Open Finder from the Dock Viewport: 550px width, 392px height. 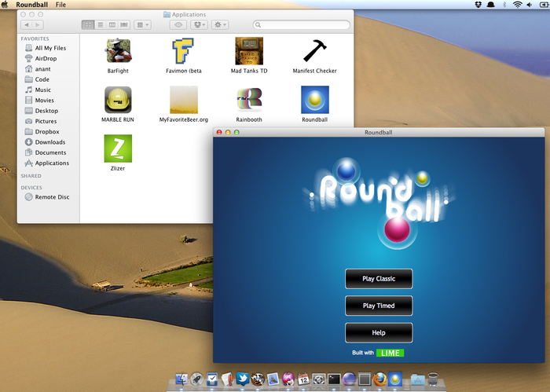(x=181, y=379)
